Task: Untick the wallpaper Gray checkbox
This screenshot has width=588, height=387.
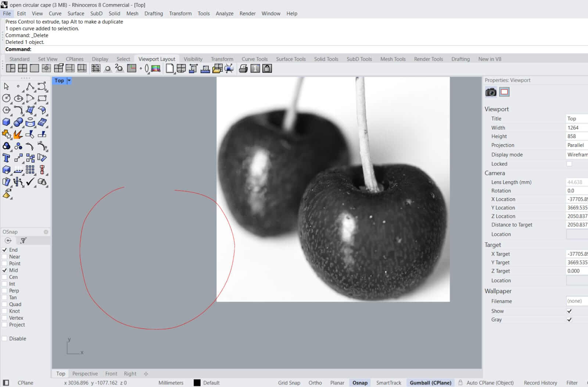Action: click(569, 320)
